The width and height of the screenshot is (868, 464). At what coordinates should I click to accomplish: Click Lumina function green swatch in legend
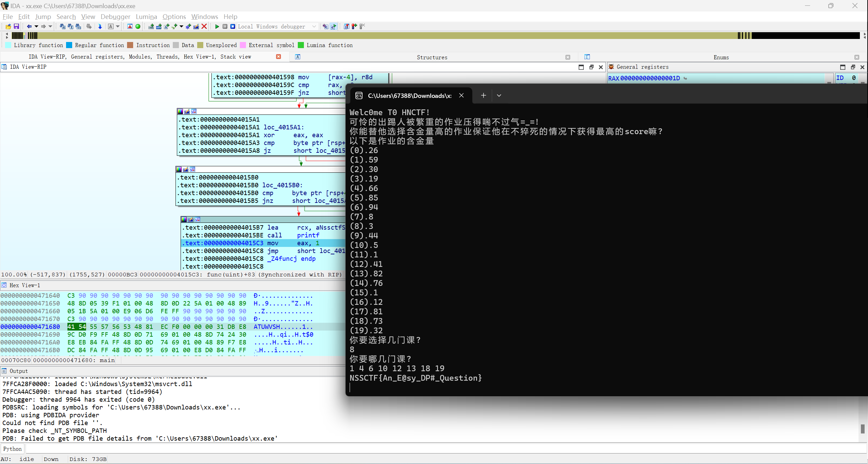(x=301, y=45)
